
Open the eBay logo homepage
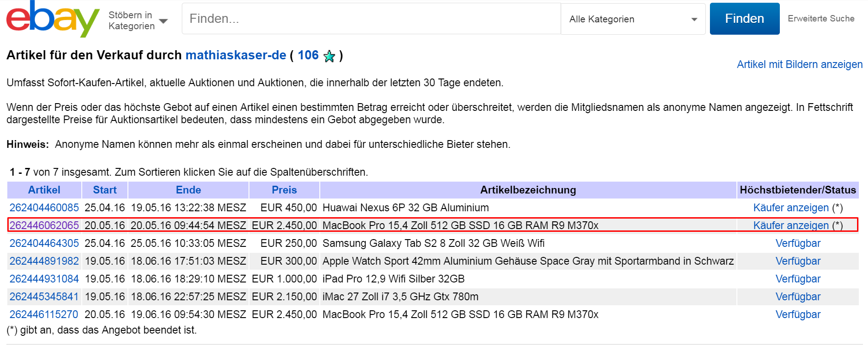(x=53, y=19)
